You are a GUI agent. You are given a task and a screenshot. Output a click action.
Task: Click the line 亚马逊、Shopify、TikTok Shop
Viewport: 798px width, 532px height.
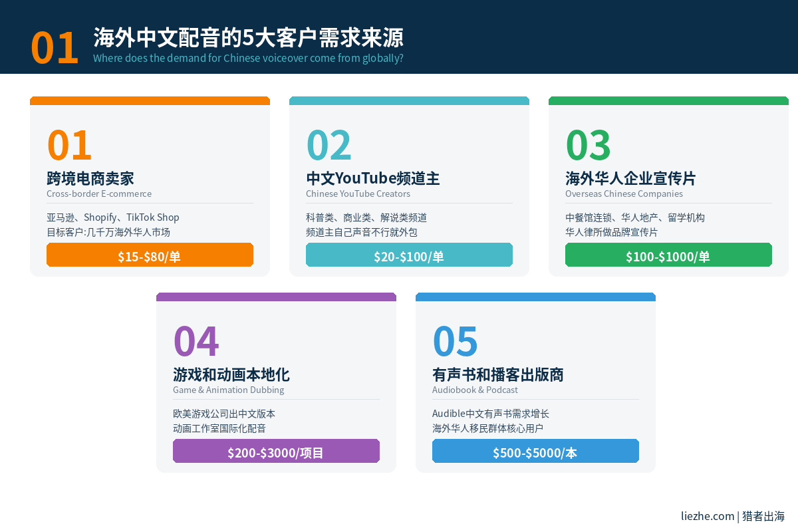click(x=113, y=217)
